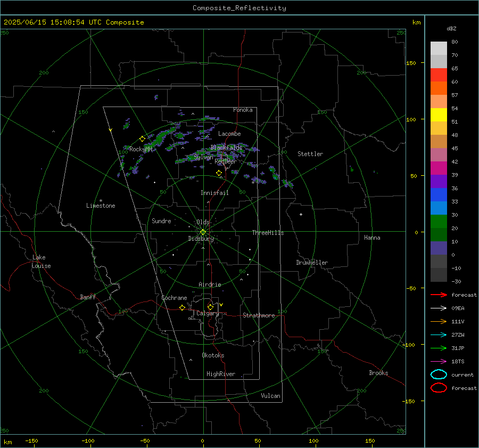Click the ThreeHills city label
479x448 pixels.
coord(268,233)
